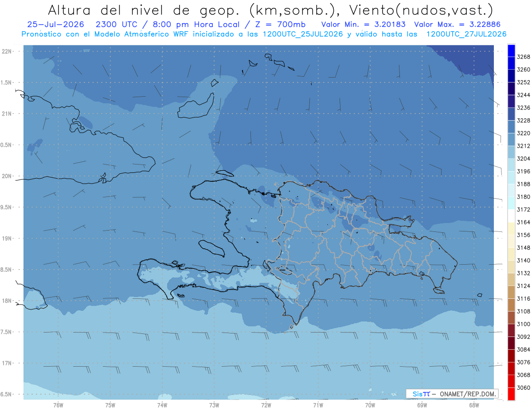Click longitude label "76W"

[58, 404]
